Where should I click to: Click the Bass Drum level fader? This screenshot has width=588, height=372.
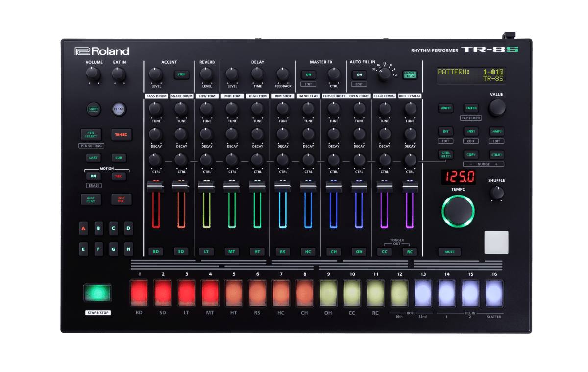tap(156, 187)
